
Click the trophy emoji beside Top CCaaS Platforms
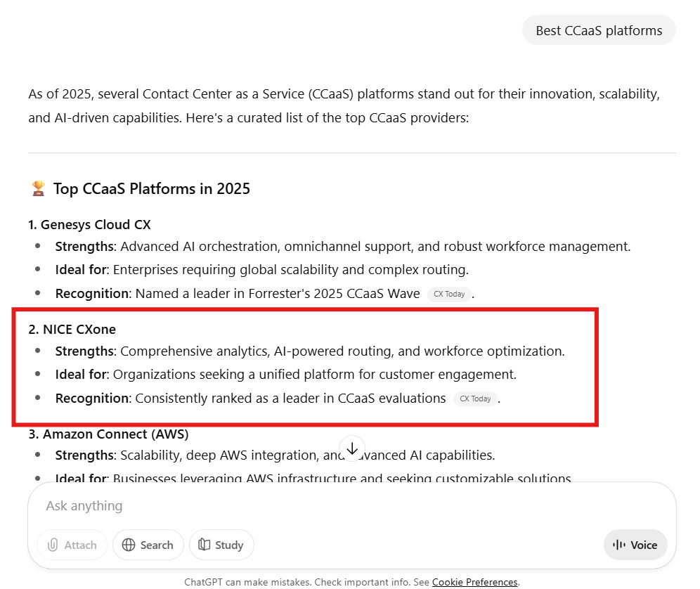click(x=39, y=188)
